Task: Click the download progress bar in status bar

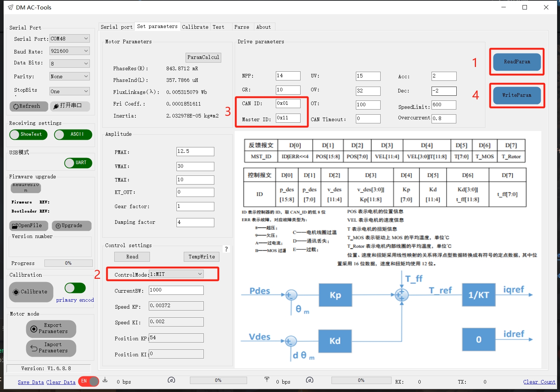Action: (218, 380)
